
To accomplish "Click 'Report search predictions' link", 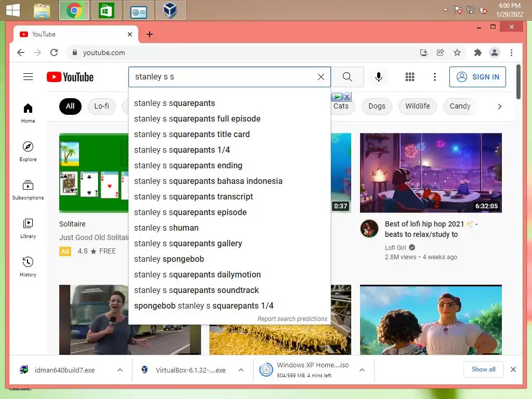I will click(x=292, y=319).
